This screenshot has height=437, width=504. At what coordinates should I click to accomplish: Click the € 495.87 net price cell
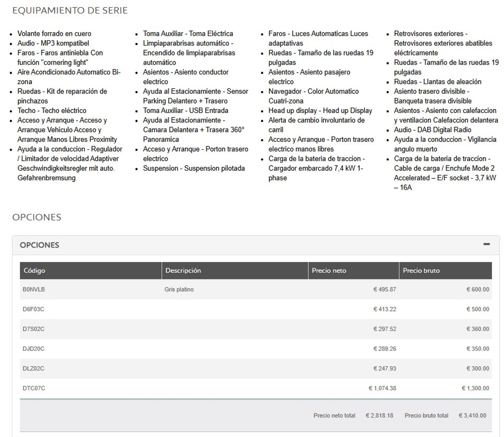point(385,289)
